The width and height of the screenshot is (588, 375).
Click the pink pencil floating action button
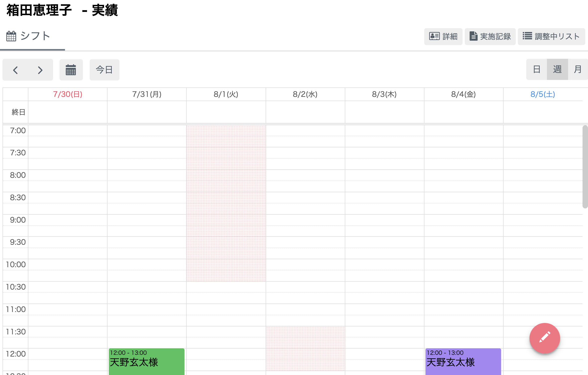tap(544, 338)
